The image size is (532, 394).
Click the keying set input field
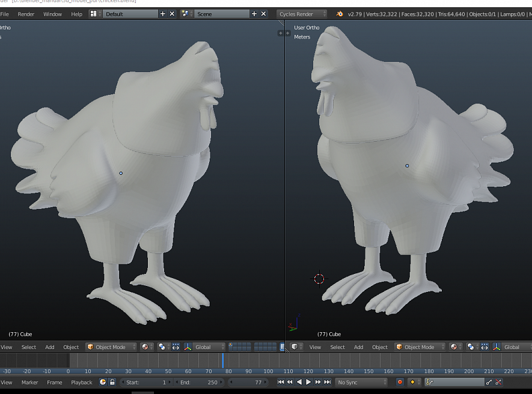(x=454, y=382)
